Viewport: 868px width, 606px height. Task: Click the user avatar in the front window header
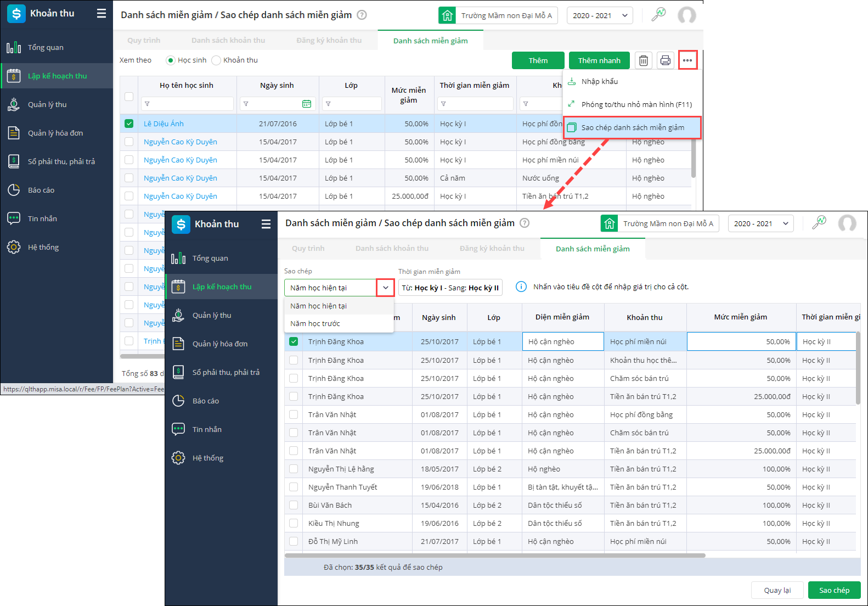click(847, 223)
